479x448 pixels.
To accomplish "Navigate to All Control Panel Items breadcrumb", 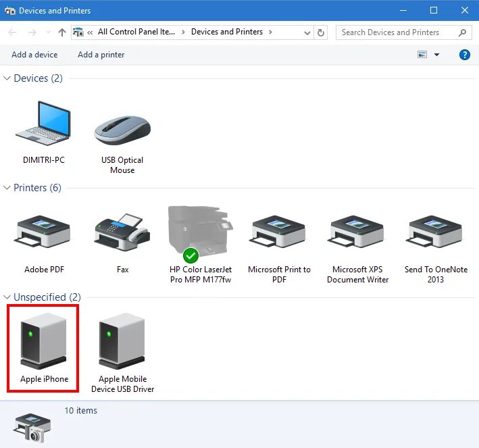I will (x=136, y=32).
